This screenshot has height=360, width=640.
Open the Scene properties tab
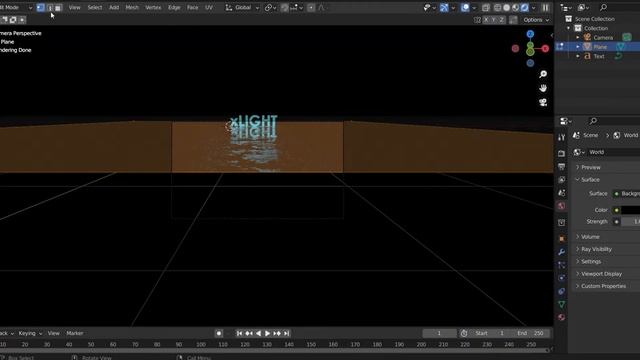click(x=562, y=193)
